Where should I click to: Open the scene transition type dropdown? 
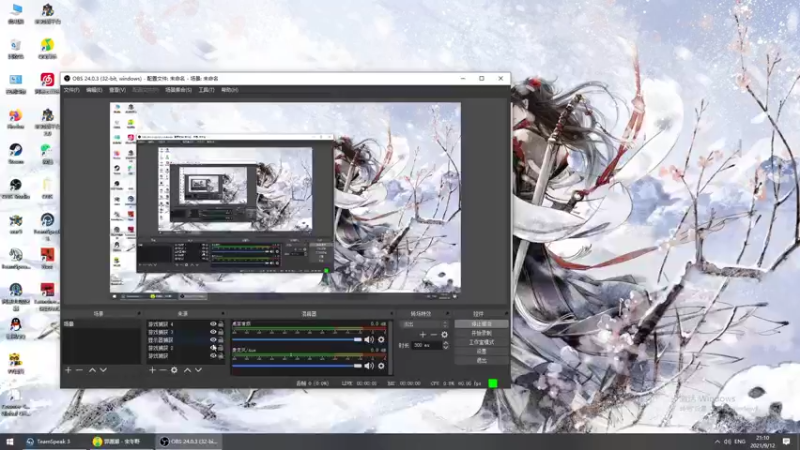click(x=424, y=324)
